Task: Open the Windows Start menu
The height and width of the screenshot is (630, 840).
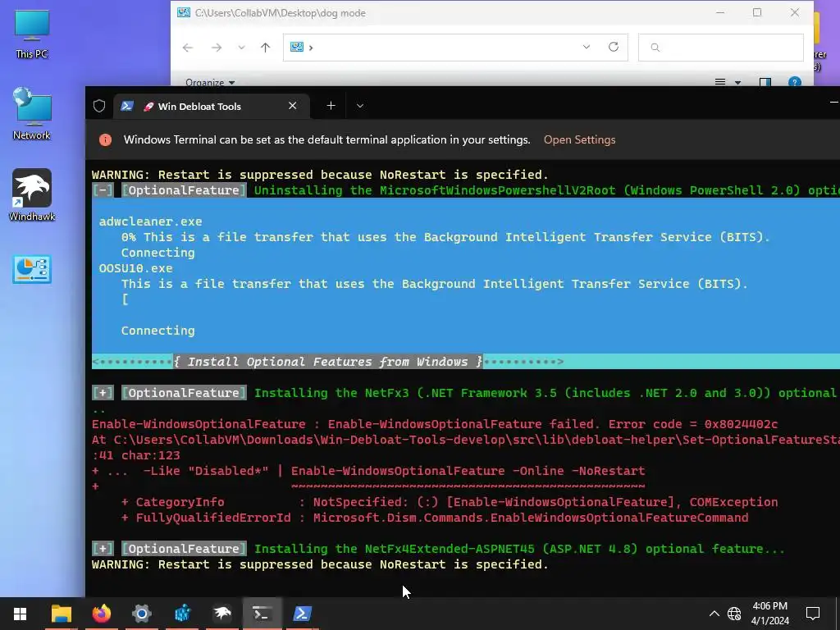Action: tap(20, 614)
